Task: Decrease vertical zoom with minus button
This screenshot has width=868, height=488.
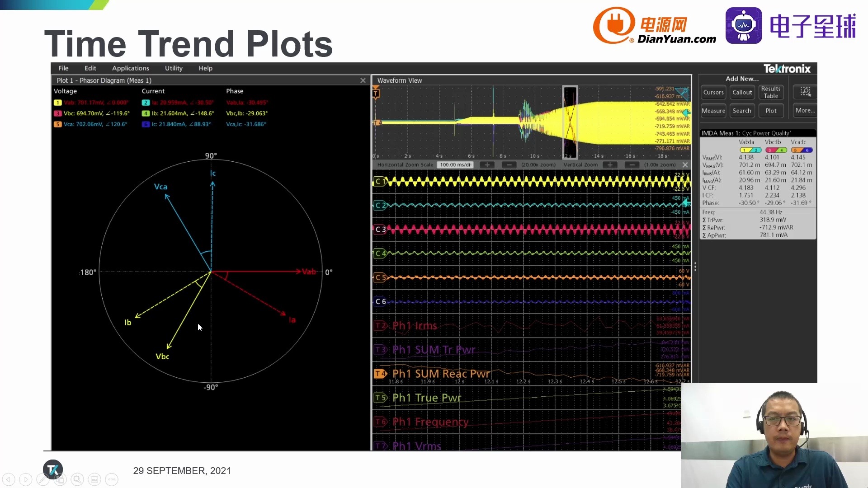Action: [x=632, y=165]
